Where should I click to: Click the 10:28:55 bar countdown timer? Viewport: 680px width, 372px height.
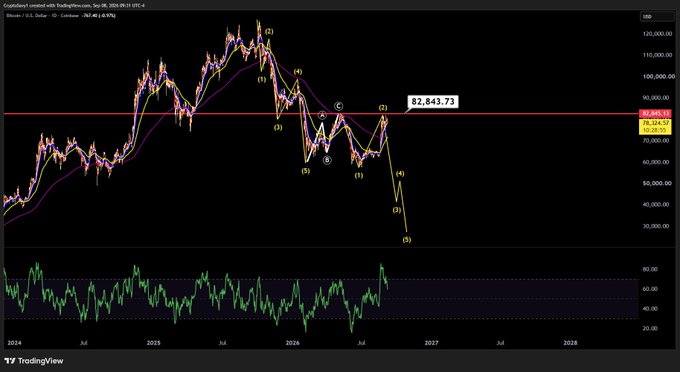(655, 130)
